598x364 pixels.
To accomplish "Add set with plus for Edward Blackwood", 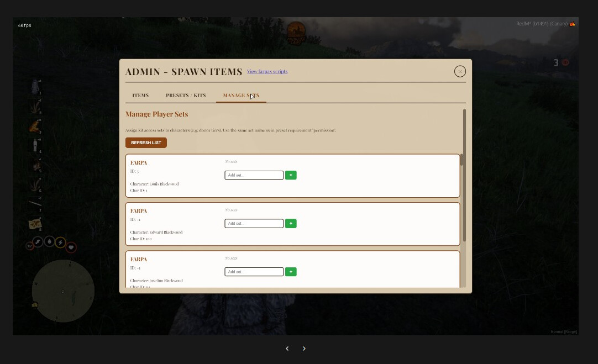I will click(x=291, y=223).
